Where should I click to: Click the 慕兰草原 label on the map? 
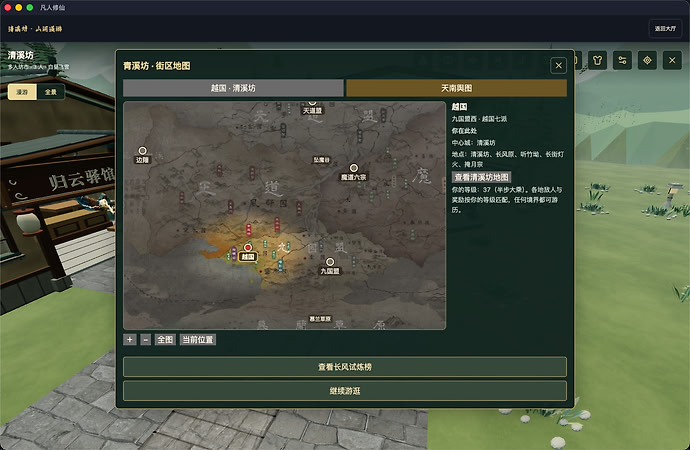pos(320,318)
